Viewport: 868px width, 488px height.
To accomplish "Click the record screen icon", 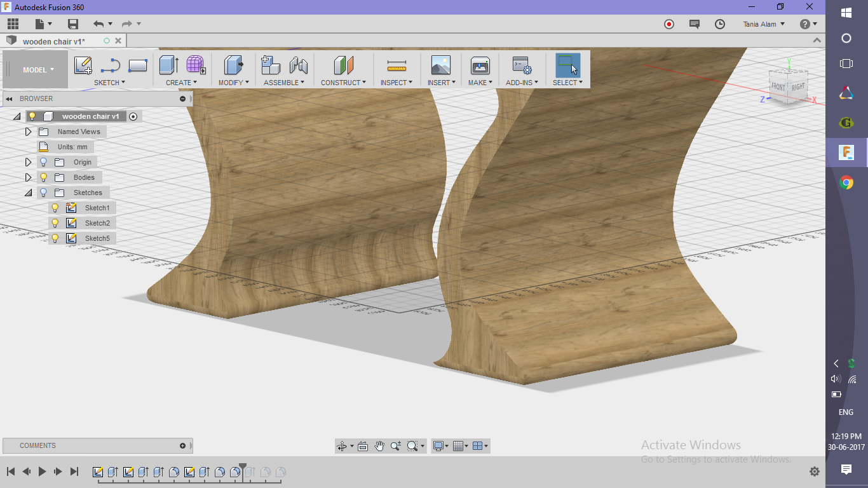I will (669, 24).
